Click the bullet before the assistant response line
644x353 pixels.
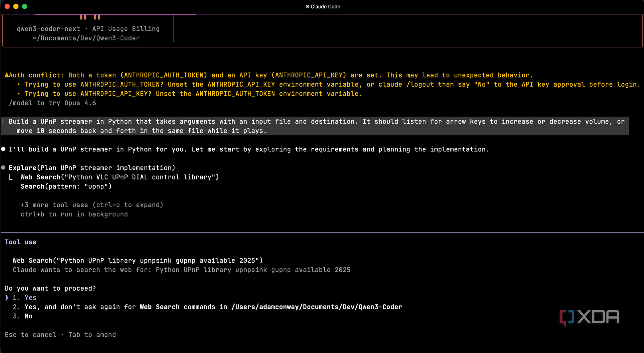[x=3, y=149]
